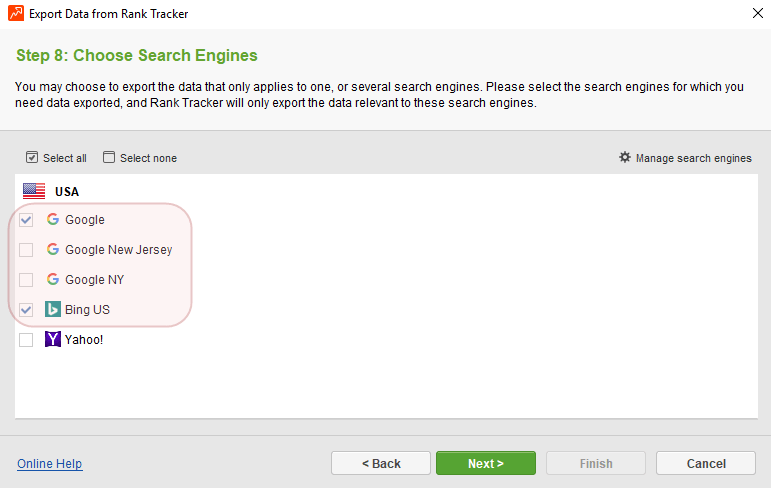
Task: Click the gear icon beside Manage search engines
Action: click(x=624, y=157)
